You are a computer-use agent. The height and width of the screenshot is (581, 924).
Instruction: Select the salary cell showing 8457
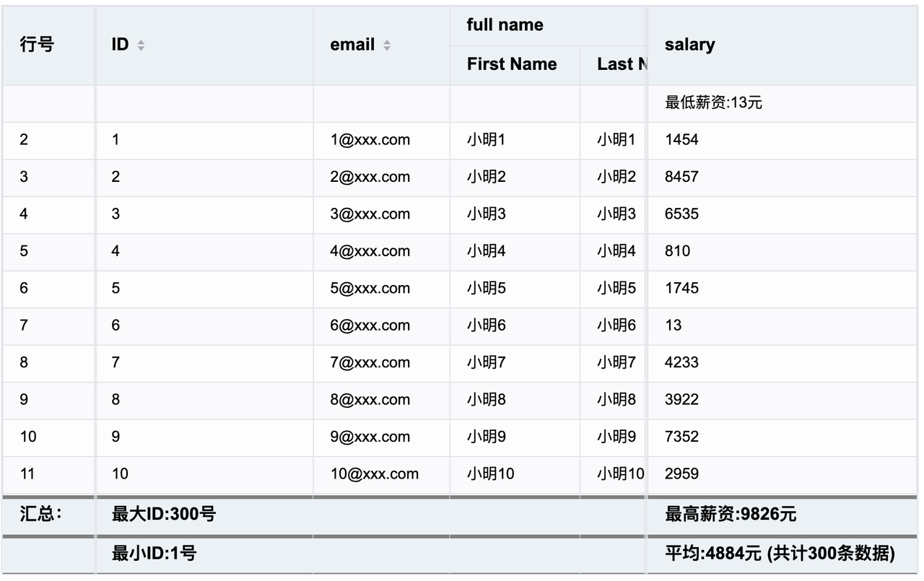681,177
